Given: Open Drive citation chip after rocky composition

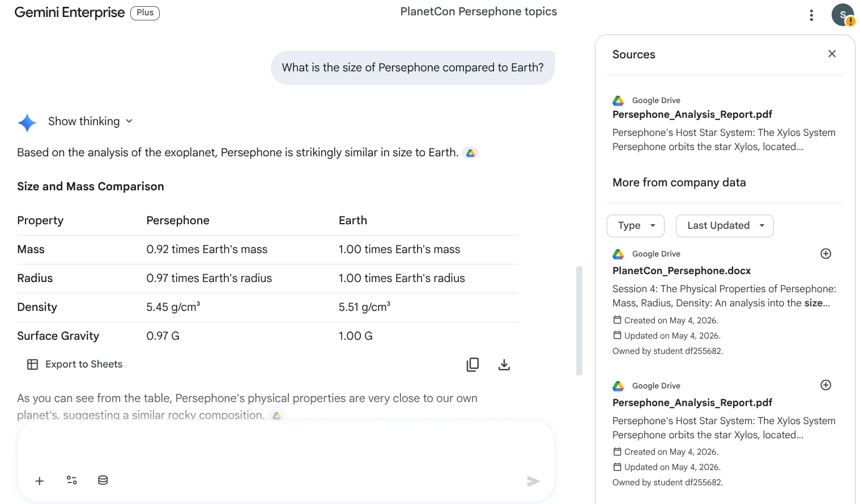Looking at the screenshot, I should (x=276, y=415).
